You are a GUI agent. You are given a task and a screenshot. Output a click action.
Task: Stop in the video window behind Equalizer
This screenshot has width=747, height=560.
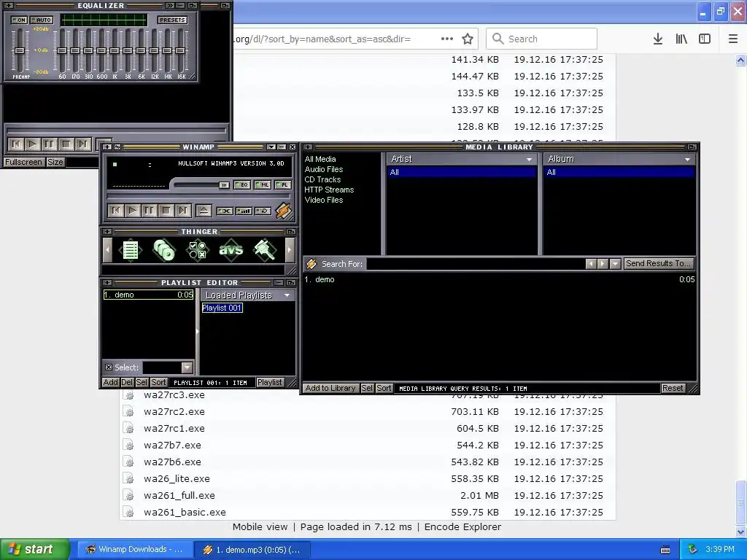pos(66,144)
